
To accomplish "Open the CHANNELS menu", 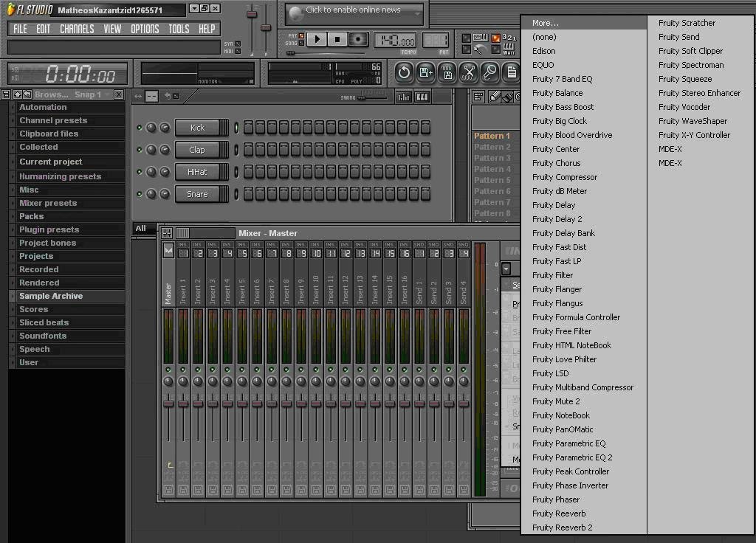I will tap(77, 29).
